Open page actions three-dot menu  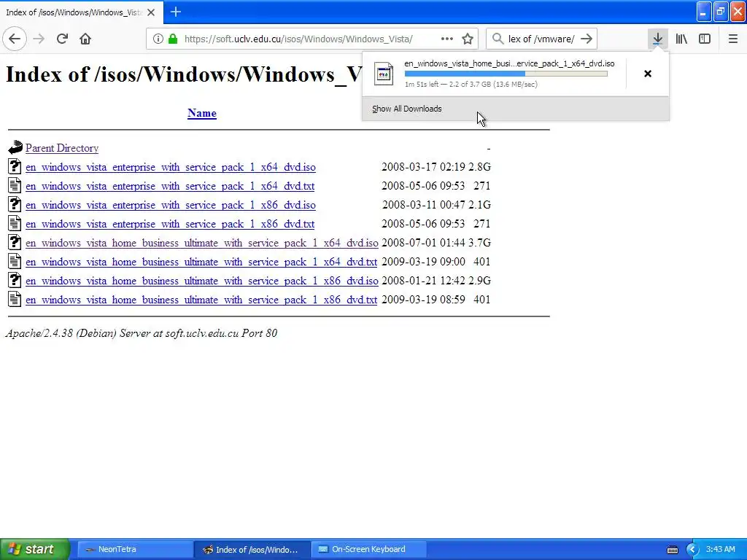[447, 39]
